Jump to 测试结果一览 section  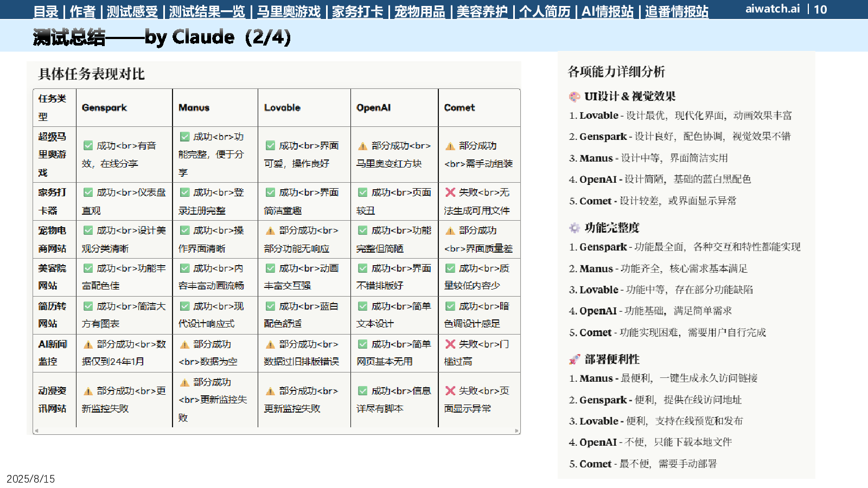tap(207, 11)
